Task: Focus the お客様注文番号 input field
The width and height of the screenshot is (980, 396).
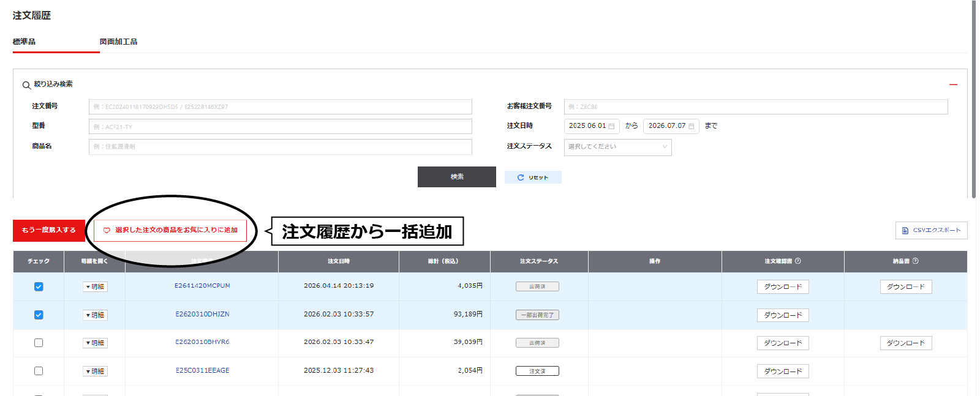Action: [756, 107]
